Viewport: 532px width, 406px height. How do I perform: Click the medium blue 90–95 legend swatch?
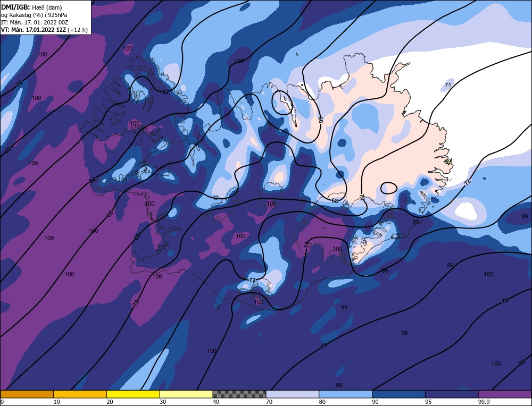[398, 394]
